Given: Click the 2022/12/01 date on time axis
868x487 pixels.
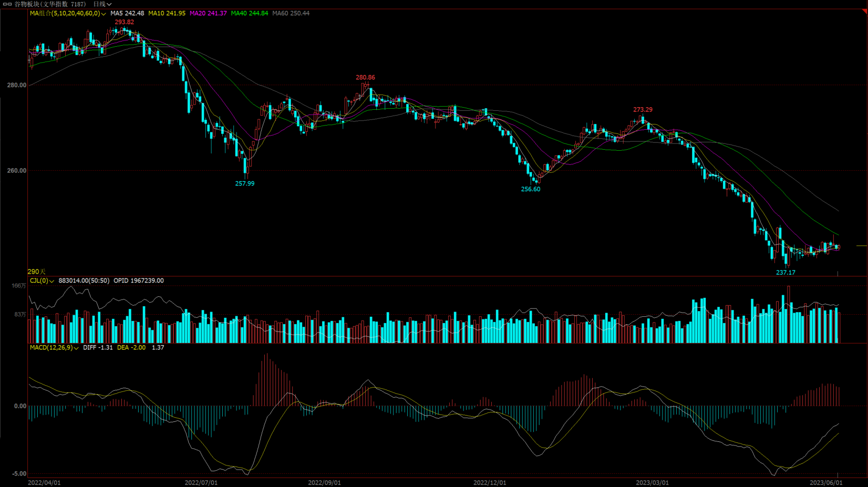Looking at the screenshot, I should 490,482.
